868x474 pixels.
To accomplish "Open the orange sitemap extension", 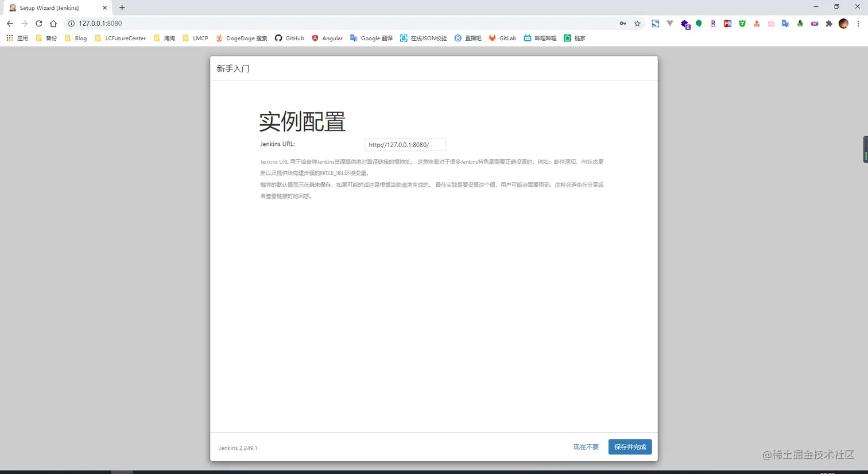I will coord(757,24).
